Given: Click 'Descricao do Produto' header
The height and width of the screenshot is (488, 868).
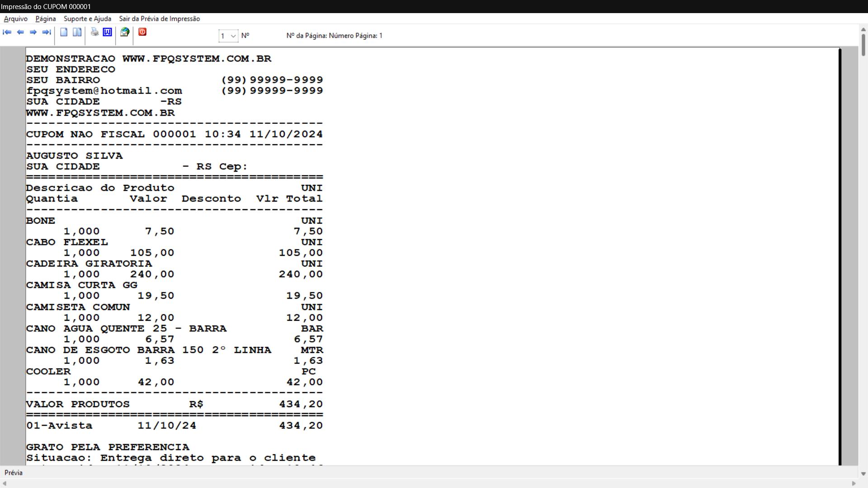Looking at the screenshot, I should click(x=100, y=188).
